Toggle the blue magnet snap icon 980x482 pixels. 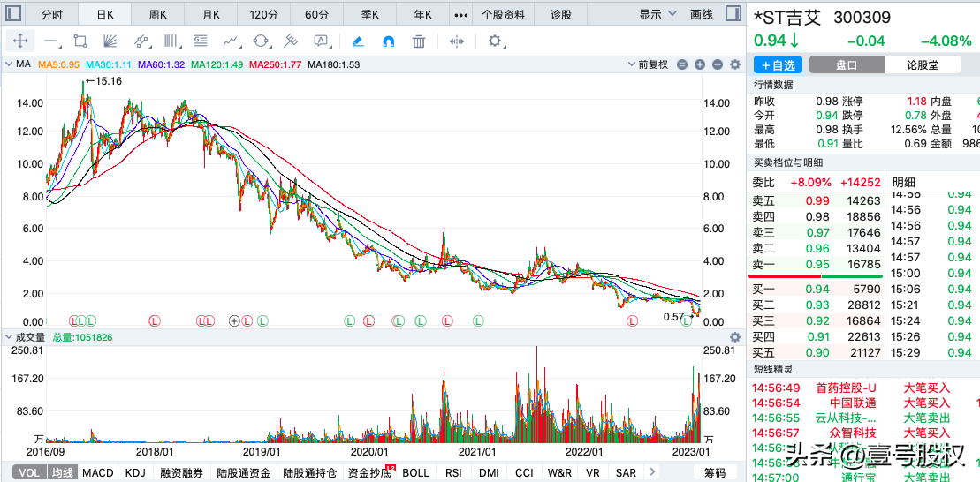[x=388, y=41]
